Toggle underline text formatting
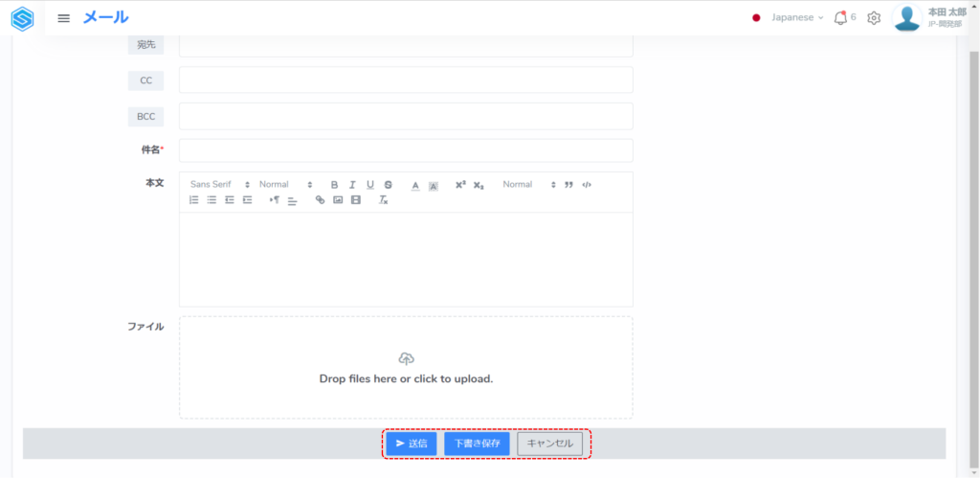 click(x=370, y=185)
